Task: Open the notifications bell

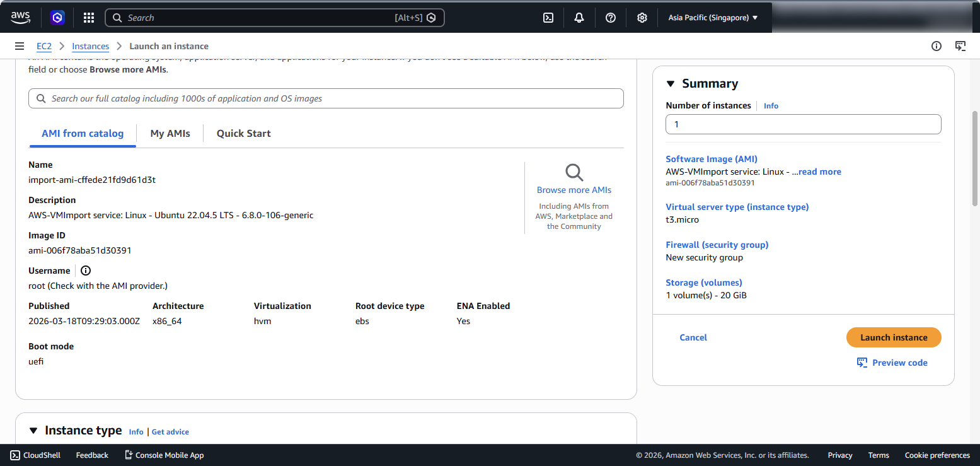Action: click(x=579, y=18)
